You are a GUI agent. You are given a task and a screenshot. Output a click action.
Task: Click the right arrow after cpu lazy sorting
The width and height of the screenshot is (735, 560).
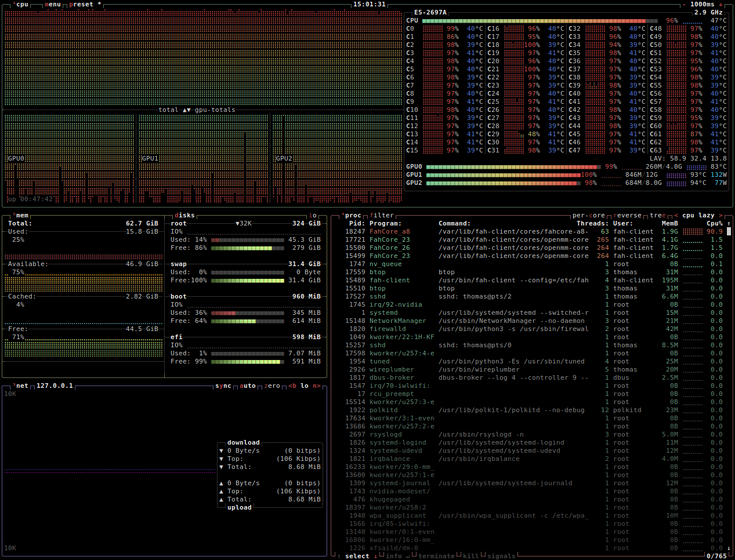(x=721, y=216)
